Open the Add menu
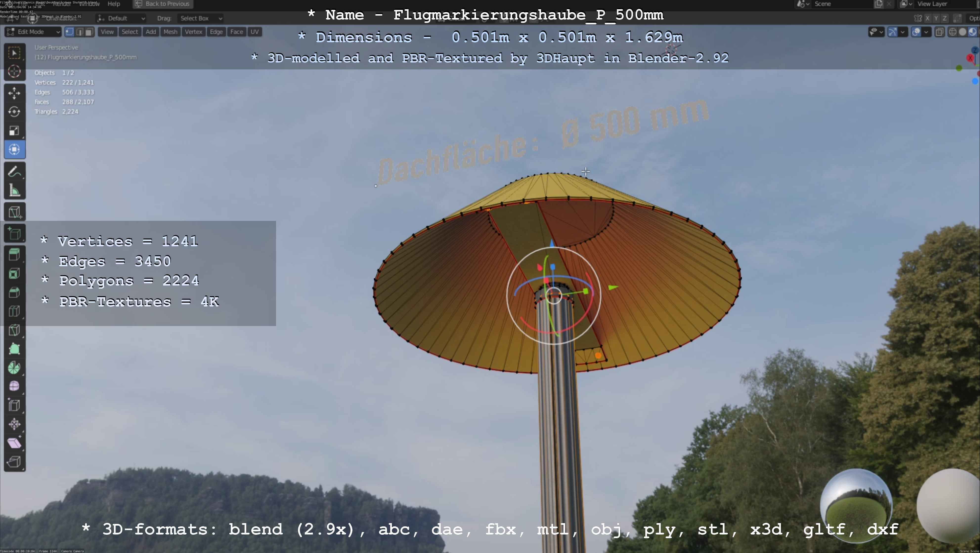 pyautogui.click(x=151, y=32)
